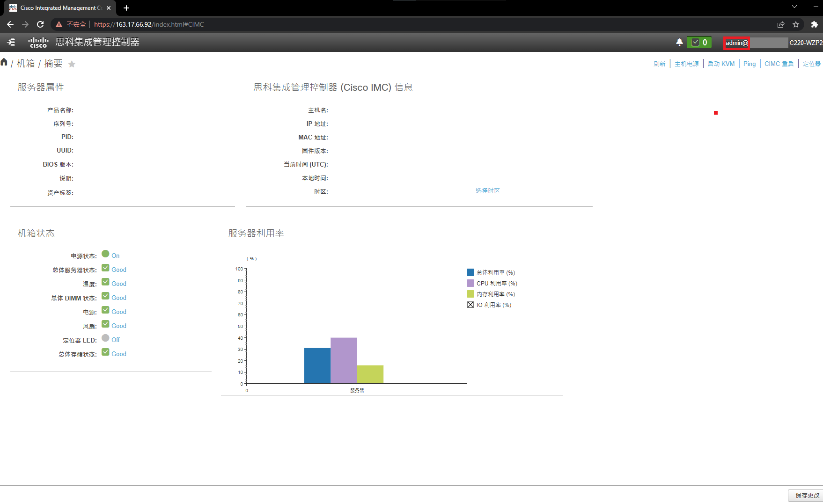Click the Ping link
Viewport: 823px width, 504px height.
tap(750, 64)
